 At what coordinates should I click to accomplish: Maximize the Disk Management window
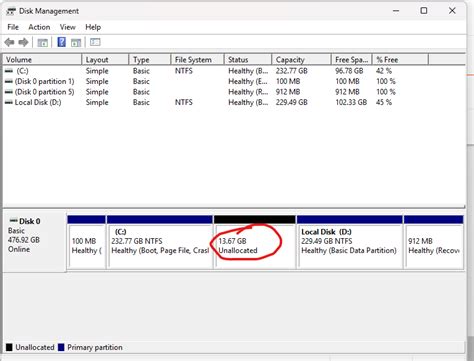click(424, 11)
